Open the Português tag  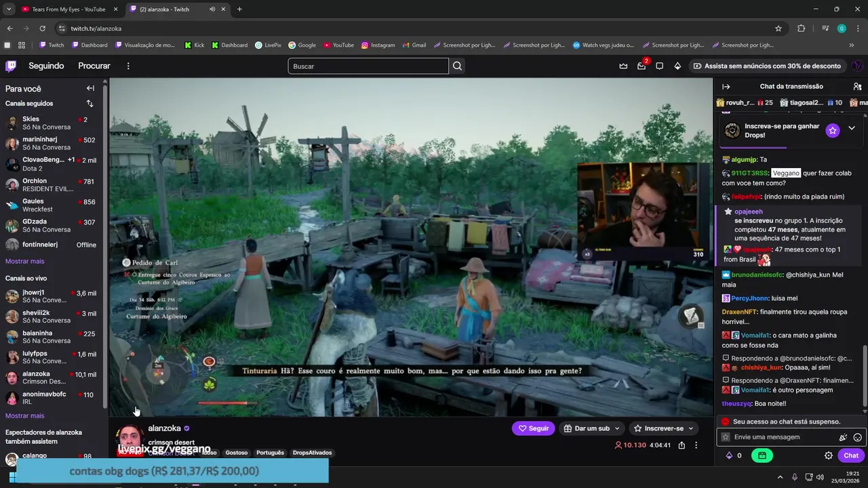coord(270,453)
